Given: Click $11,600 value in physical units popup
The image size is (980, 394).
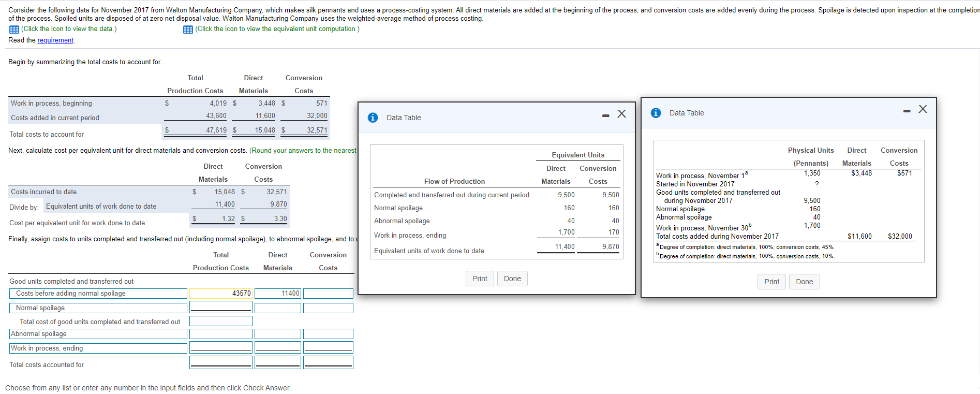Looking at the screenshot, I should 859,237.
